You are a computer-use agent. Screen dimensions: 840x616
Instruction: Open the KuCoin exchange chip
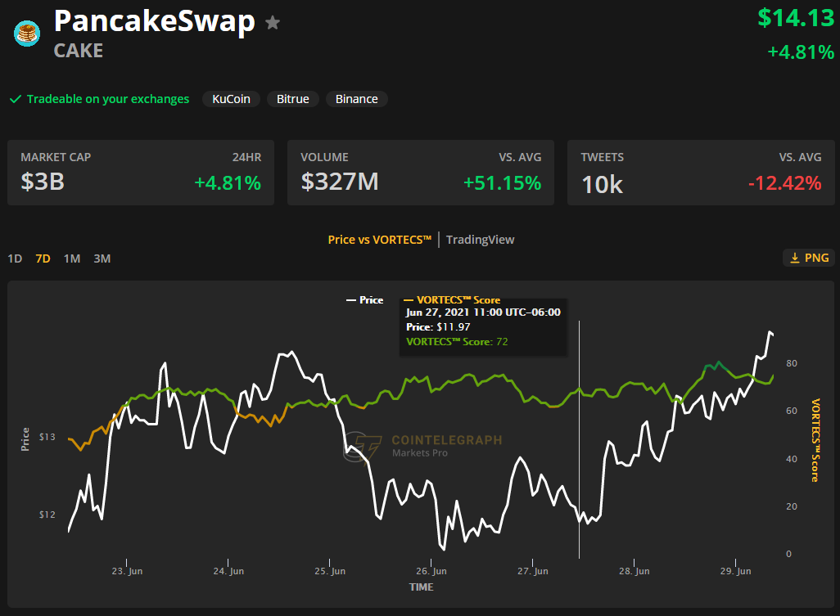[x=231, y=99]
